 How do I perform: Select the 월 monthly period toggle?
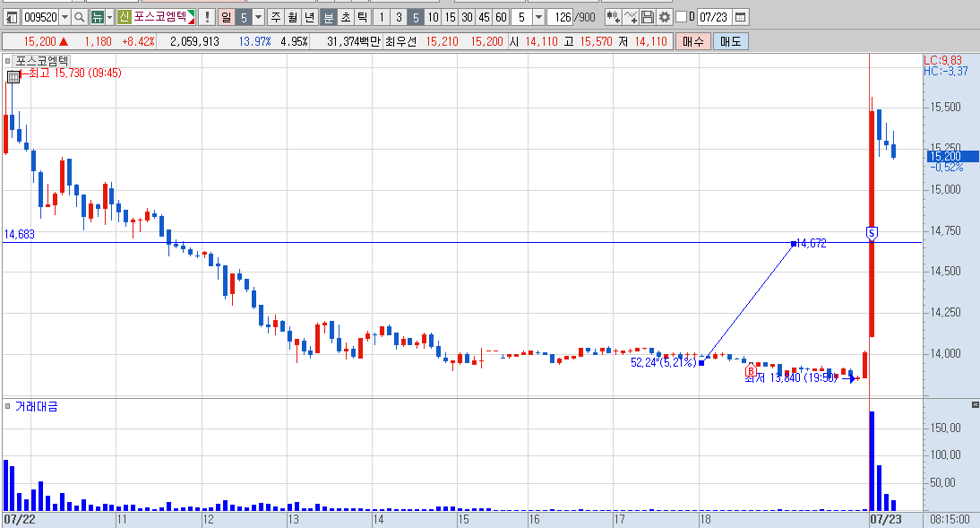[x=293, y=17]
